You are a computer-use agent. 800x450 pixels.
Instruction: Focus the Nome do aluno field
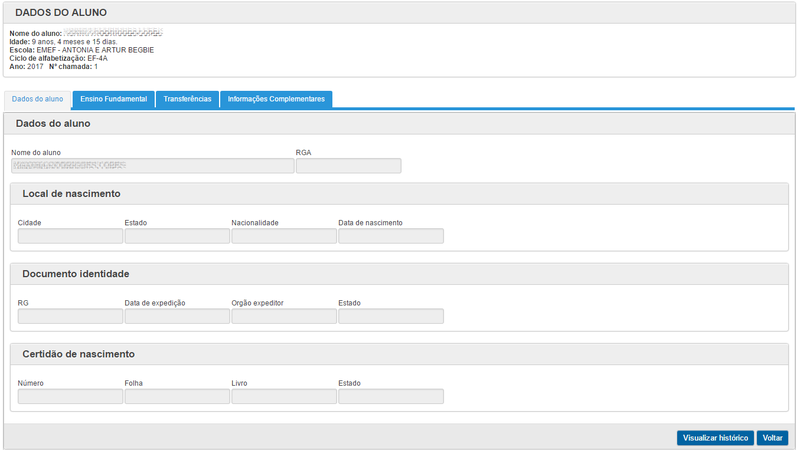coord(153,166)
